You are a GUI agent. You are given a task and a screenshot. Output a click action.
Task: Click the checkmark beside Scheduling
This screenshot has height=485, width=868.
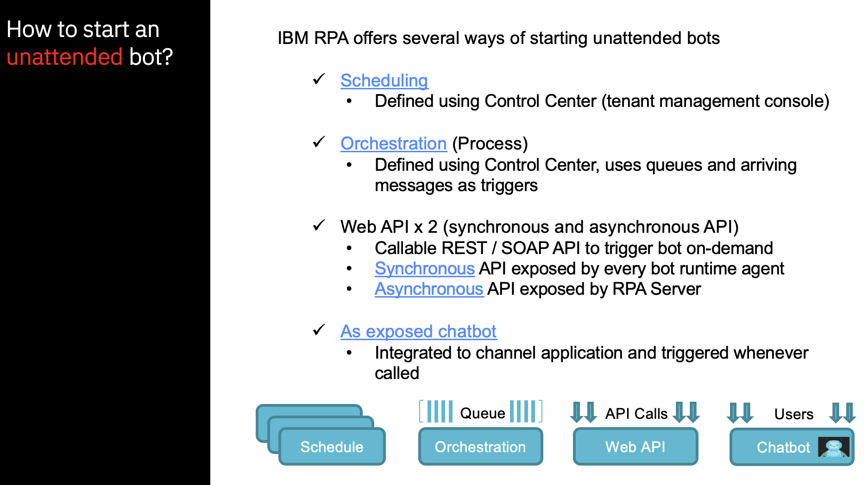click(x=319, y=79)
